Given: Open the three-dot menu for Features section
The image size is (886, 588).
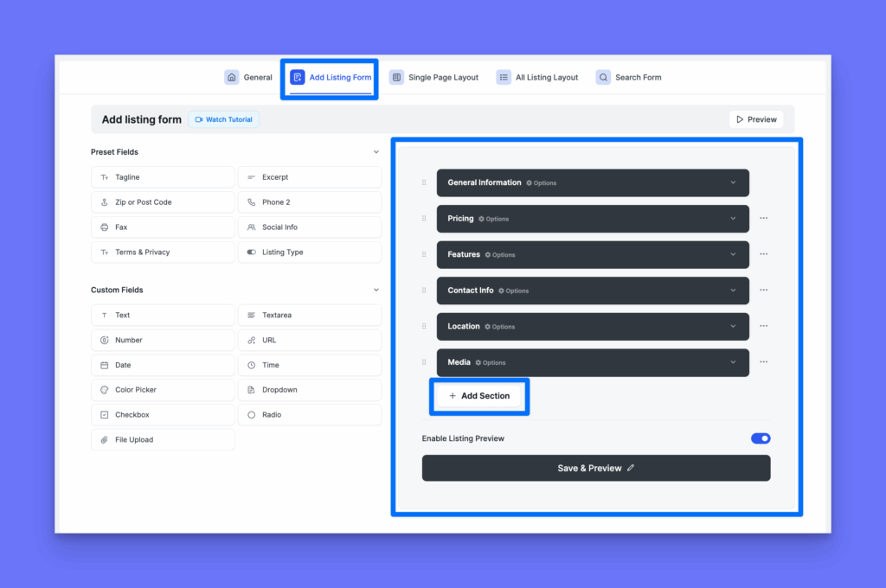Looking at the screenshot, I should [x=763, y=254].
